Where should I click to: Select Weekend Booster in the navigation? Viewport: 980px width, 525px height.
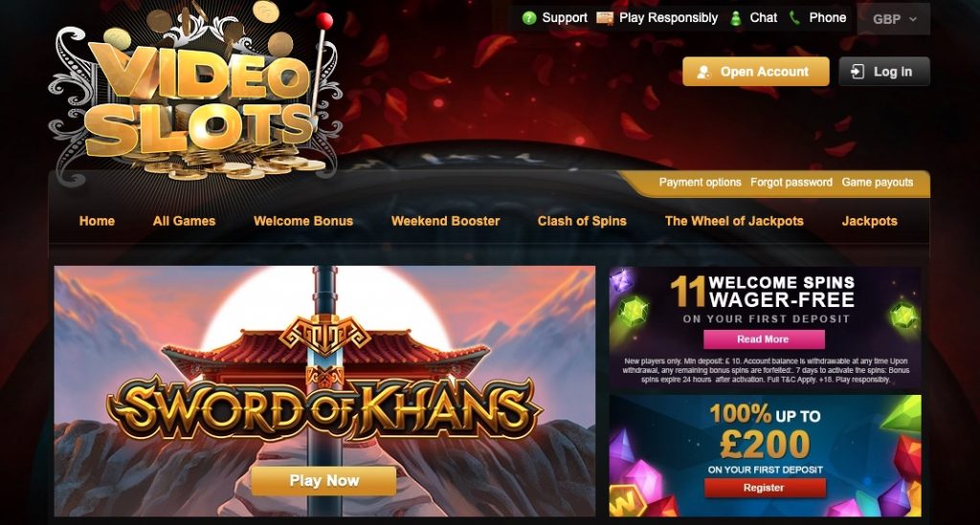(445, 221)
